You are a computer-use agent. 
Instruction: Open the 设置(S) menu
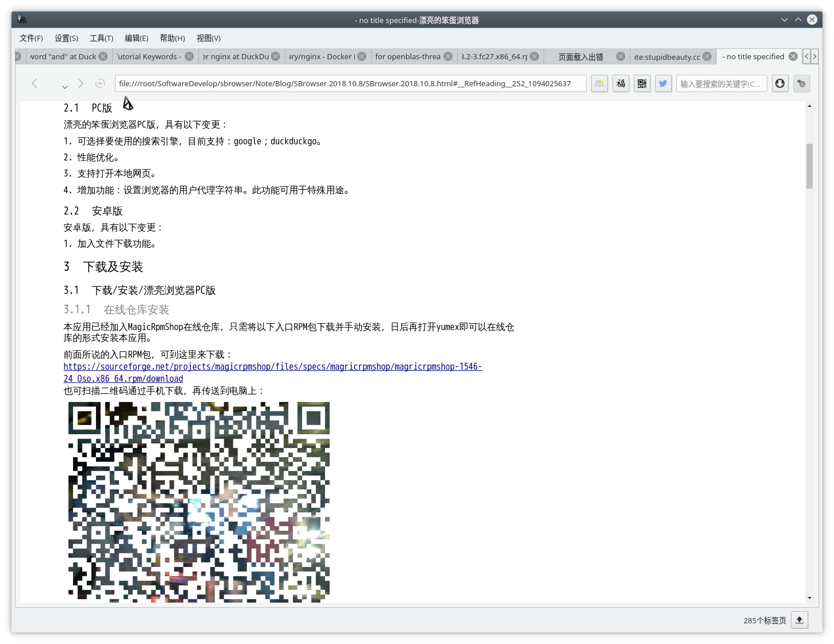tap(66, 38)
